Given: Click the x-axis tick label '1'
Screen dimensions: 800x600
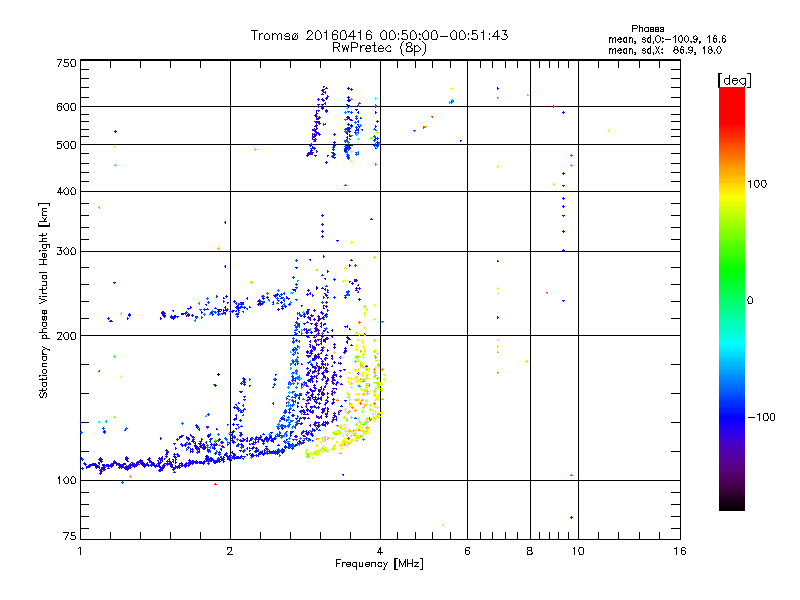Looking at the screenshot, I should [80, 551].
